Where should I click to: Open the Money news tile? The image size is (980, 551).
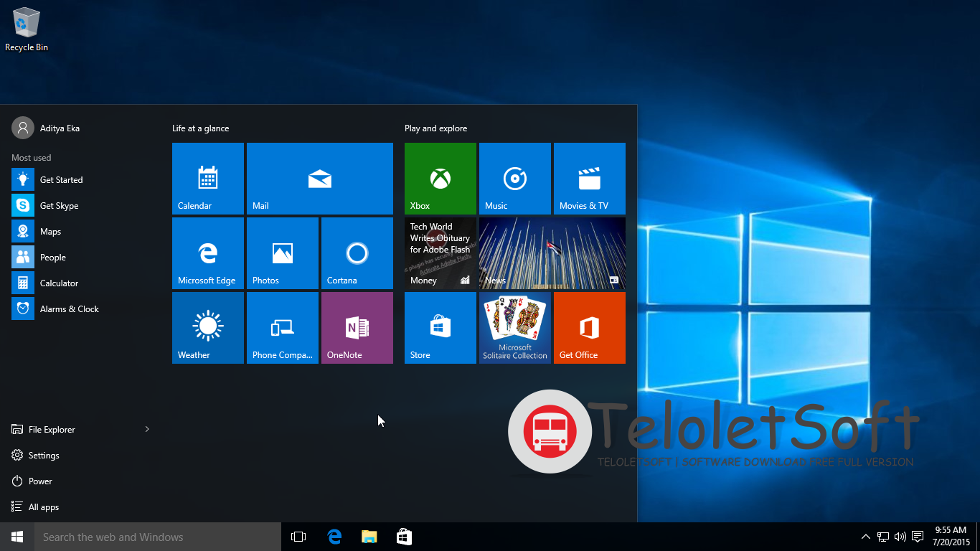coord(440,253)
